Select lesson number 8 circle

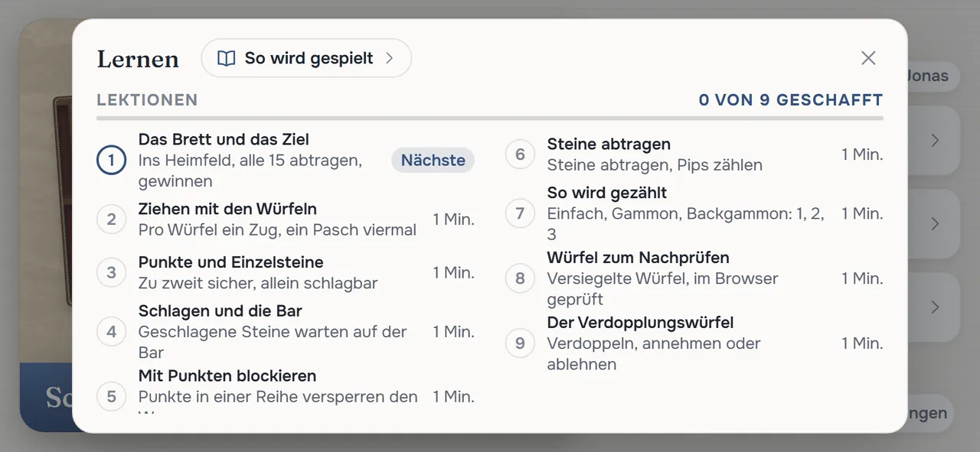520,278
